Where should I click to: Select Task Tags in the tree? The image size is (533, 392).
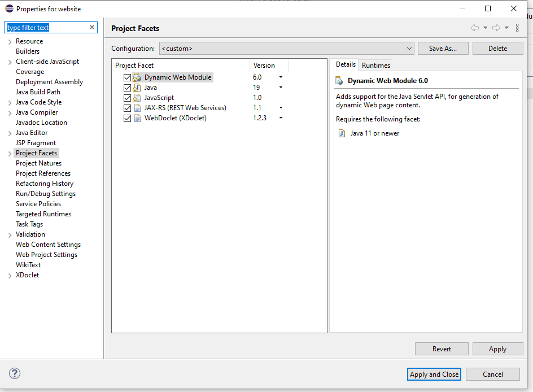click(29, 224)
